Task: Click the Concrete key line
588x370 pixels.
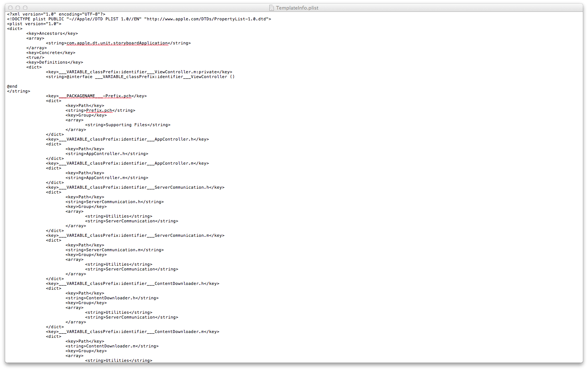Action: pos(51,53)
